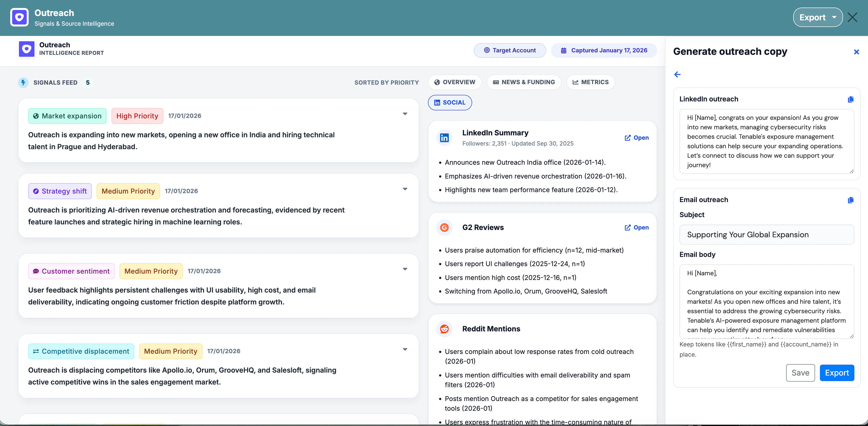This screenshot has width=868, height=426.
Task: Copy the LinkedIn outreach text
Action: (x=851, y=99)
